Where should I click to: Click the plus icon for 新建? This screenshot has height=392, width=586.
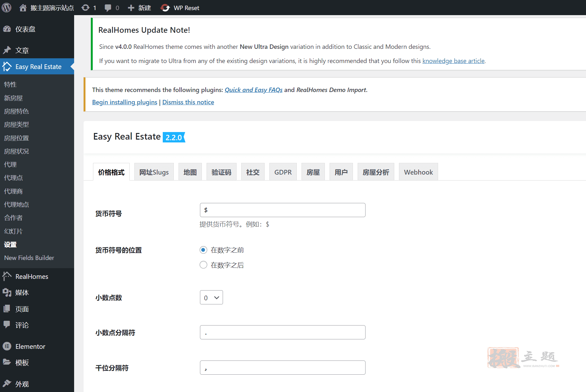point(131,8)
